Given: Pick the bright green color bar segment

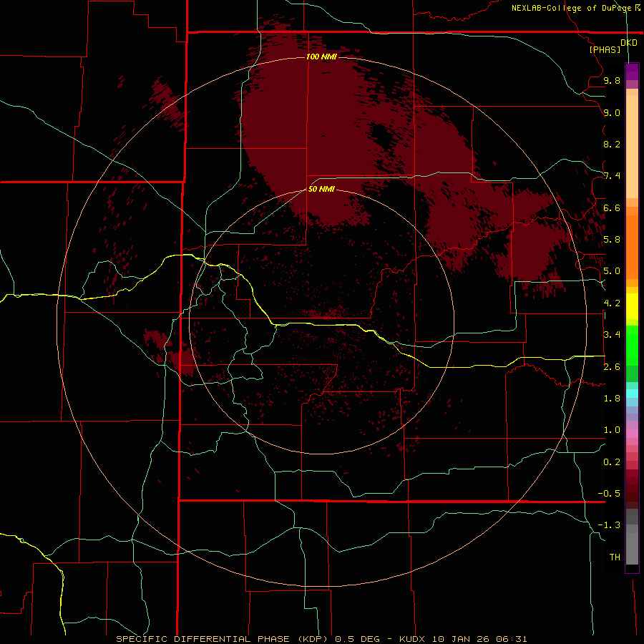Looking at the screenshot, I should [632, 346].
